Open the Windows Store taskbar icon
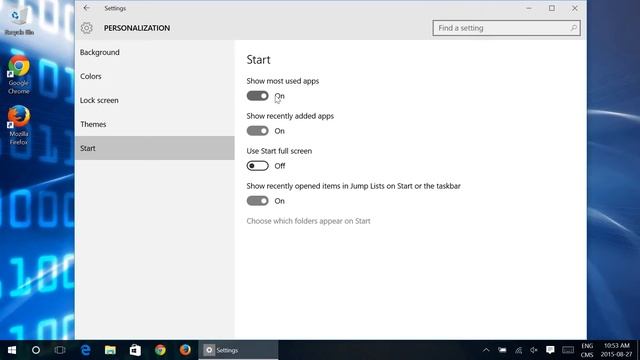Viewport: 640px width, 360px height. (135, 350)
